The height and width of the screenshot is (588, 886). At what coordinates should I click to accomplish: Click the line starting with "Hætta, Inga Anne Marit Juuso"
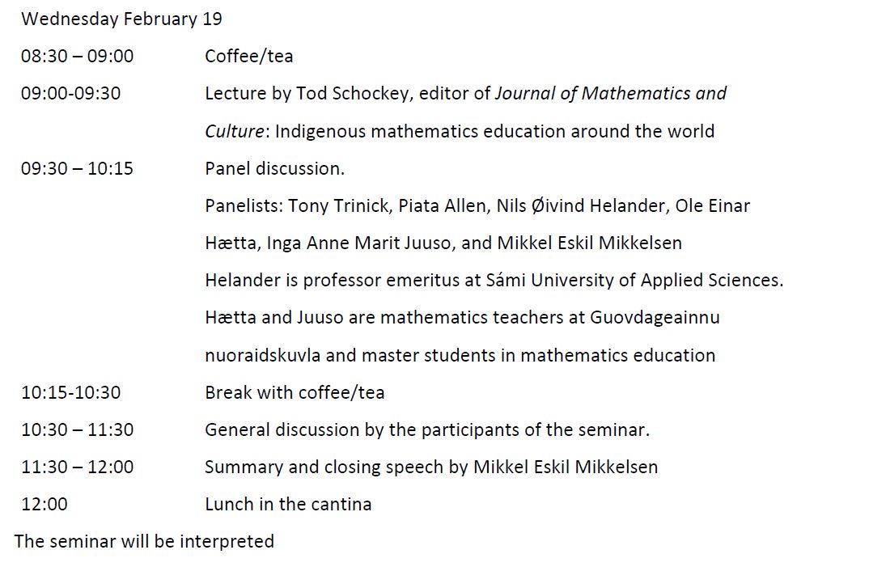pos(443,243)
